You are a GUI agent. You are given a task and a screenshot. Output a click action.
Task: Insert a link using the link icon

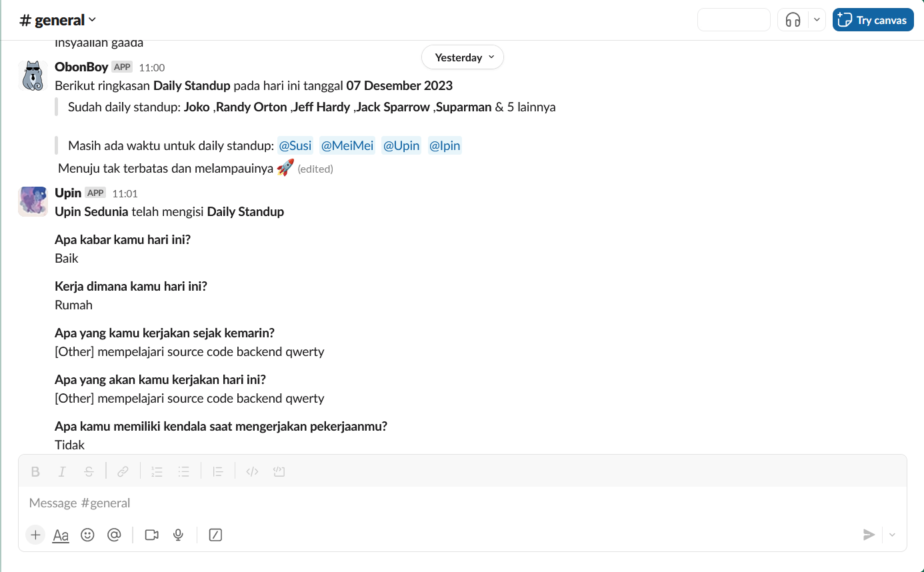tap(123, 472)
